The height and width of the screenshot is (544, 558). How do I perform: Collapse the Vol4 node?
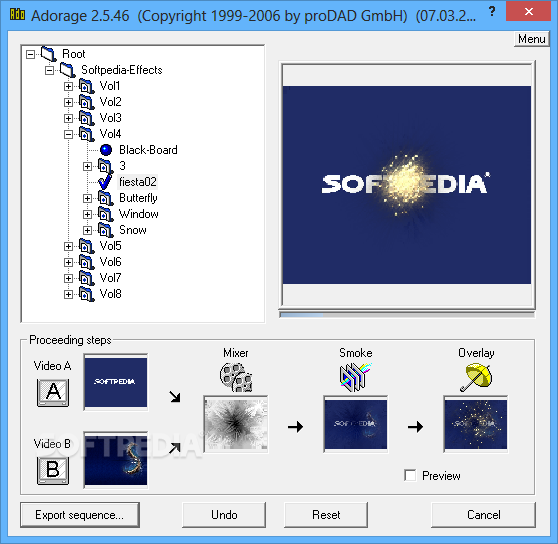tap(68, 134)
